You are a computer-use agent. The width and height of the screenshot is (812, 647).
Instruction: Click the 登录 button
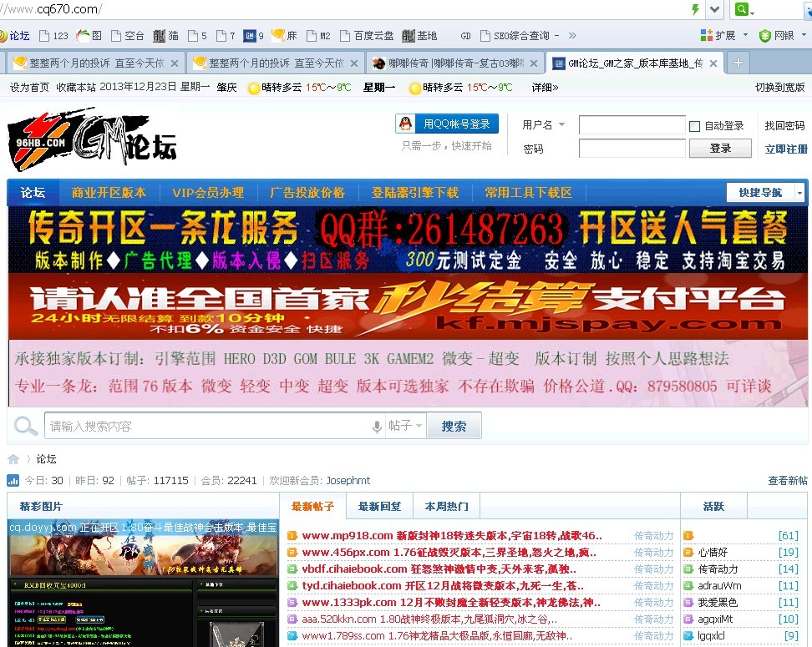720,149
